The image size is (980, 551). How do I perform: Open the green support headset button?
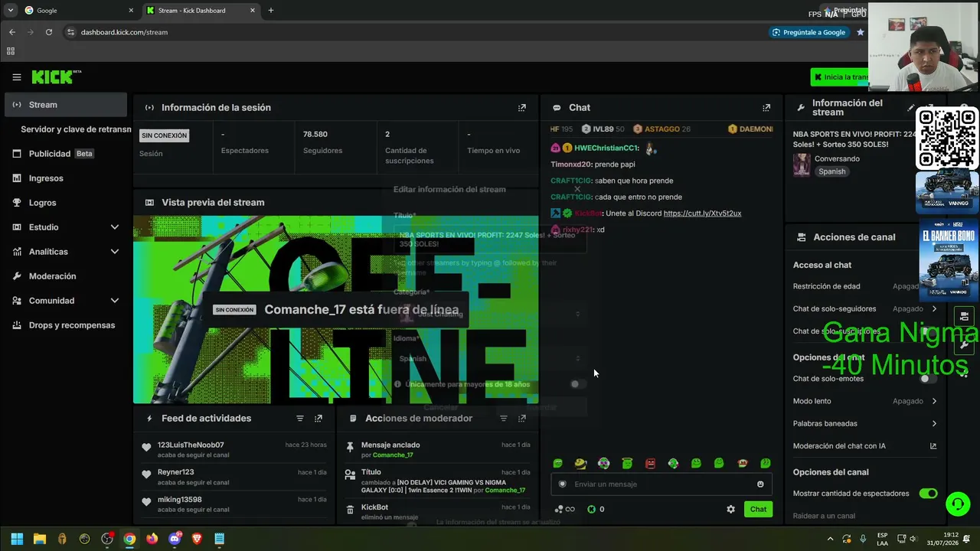tap(958, 504)
